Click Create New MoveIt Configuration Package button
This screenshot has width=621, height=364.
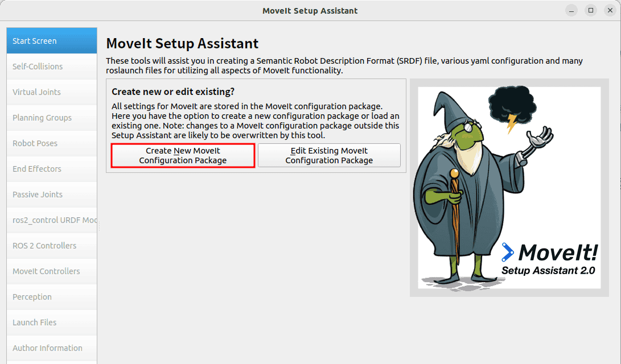pos(183,155)
